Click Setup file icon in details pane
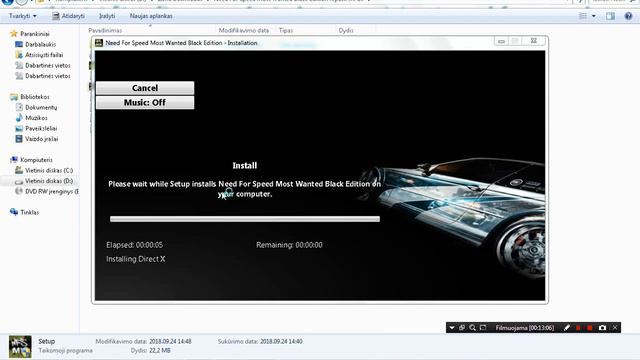640x360 pixels. click(20, 347)
